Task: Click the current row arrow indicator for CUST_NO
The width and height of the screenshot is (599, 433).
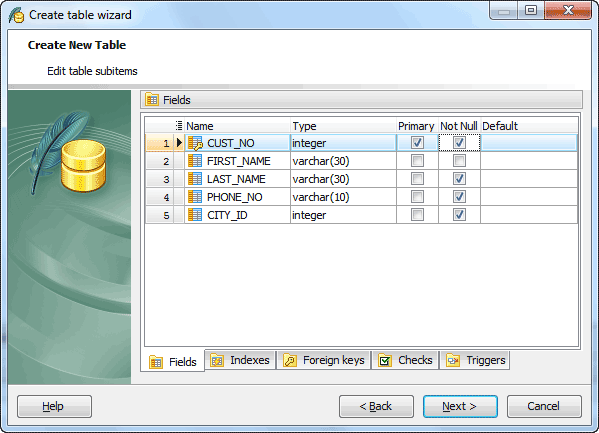Action: (x=179, y=143)
